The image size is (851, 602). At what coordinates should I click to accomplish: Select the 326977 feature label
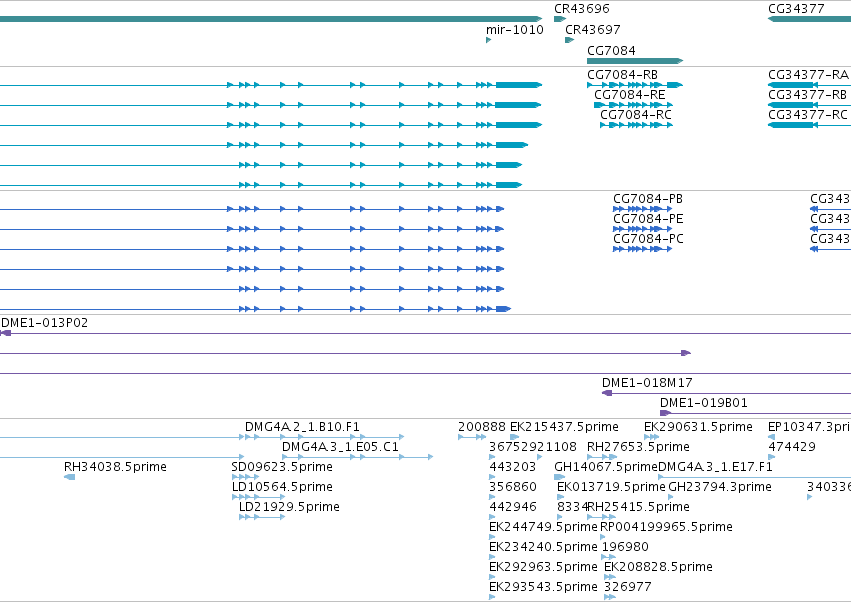(x=627, y=587)
